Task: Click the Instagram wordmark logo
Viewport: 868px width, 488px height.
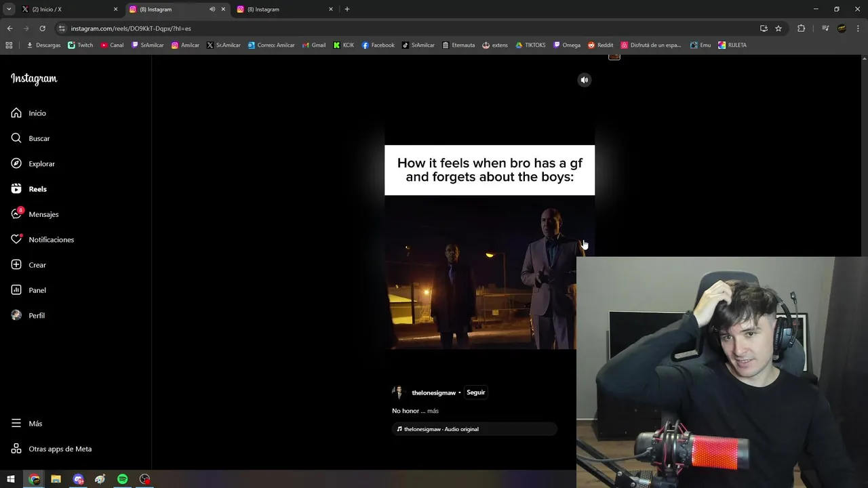Action: point(34,79)
